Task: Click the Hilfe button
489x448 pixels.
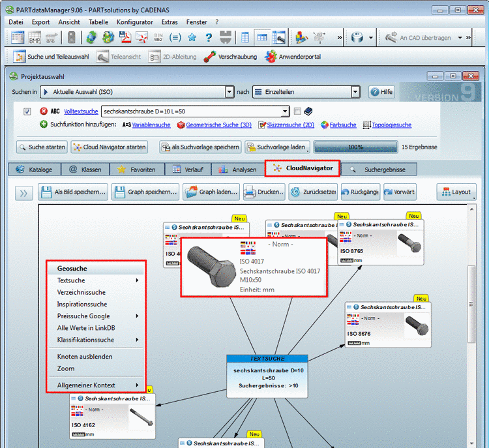Action: pyautogui.click(x=381, y=92)
